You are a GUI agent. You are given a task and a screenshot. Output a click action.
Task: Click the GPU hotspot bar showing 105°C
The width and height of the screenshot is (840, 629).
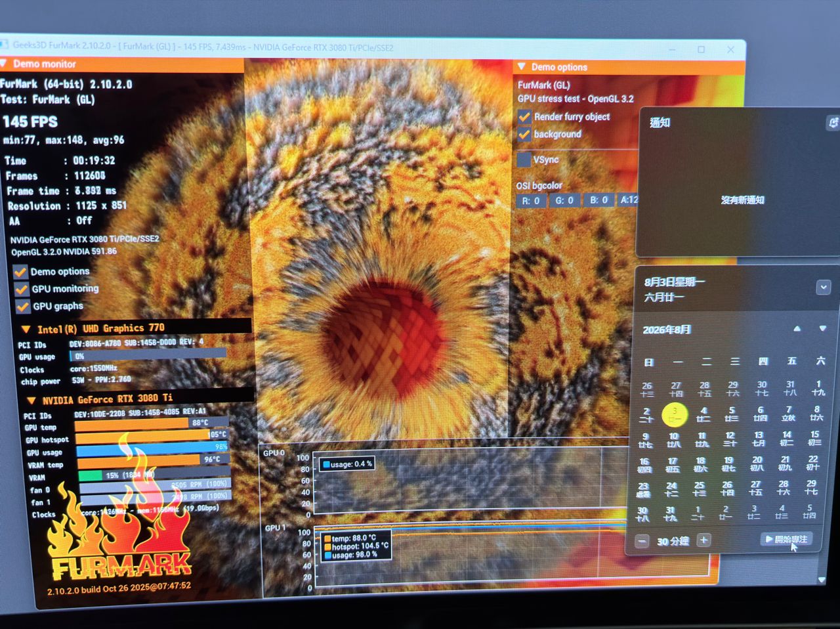click(x=152, y=435)
